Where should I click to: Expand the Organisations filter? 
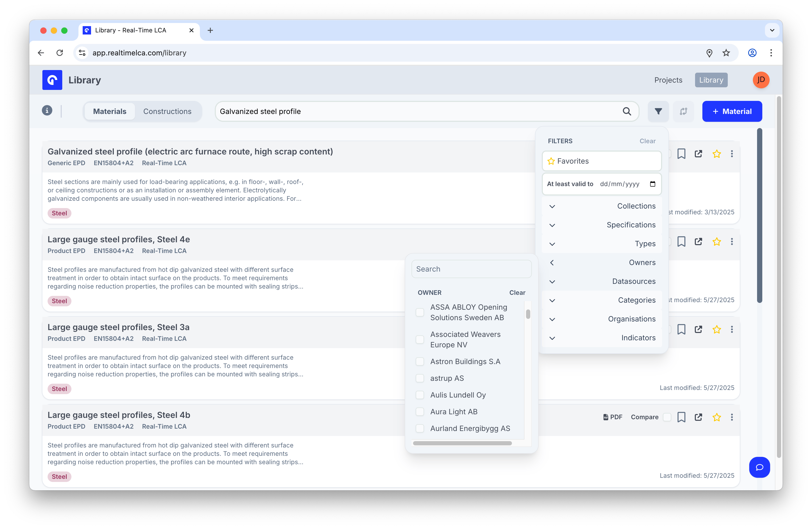click(x=601, y=319)
